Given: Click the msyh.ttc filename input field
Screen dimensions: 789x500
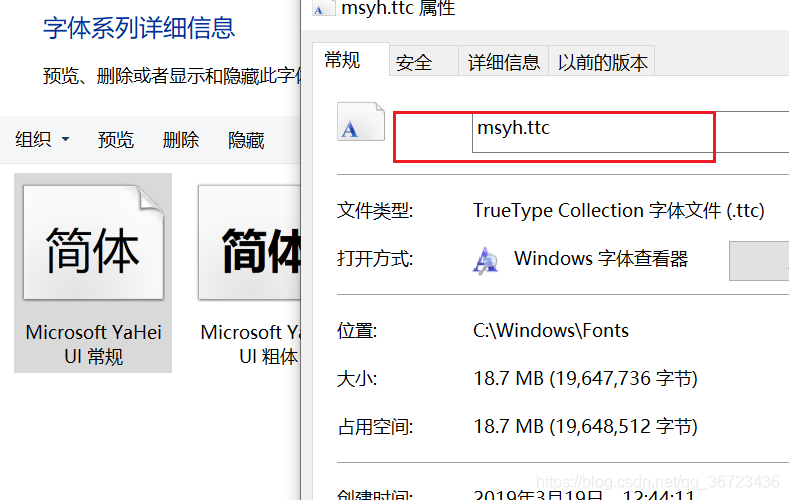Looking at the screenshot, I should (630, 132).
